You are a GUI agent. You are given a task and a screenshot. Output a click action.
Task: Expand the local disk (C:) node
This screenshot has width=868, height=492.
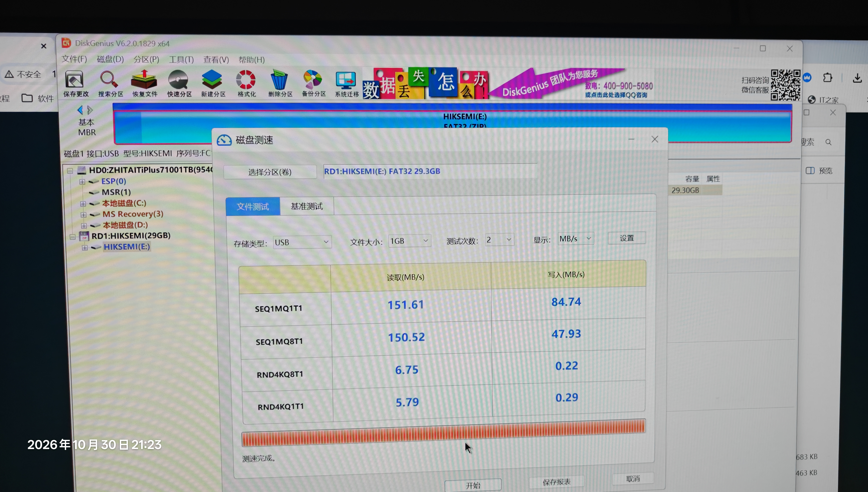pos(83,204)
